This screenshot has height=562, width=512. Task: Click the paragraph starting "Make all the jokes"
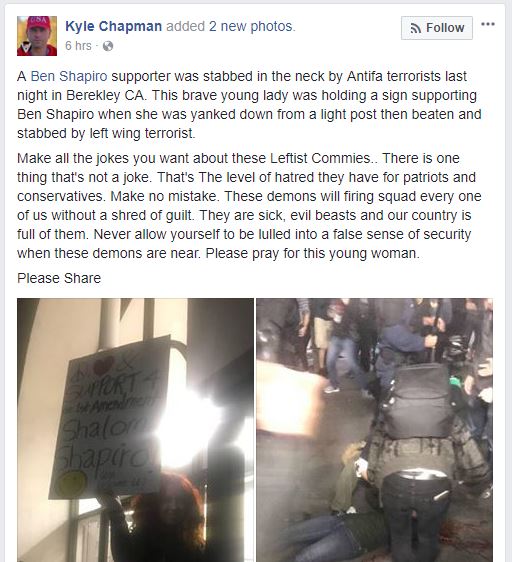click(250, 206)
